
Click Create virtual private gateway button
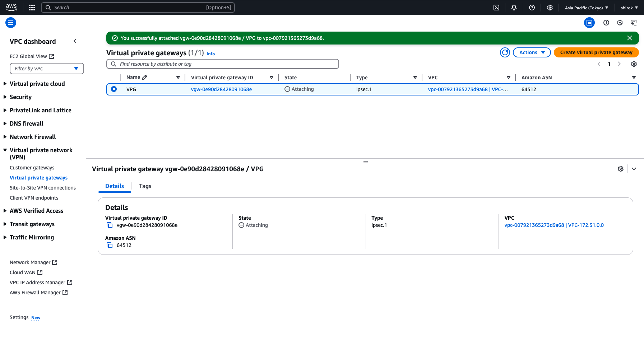click(596, 52)
